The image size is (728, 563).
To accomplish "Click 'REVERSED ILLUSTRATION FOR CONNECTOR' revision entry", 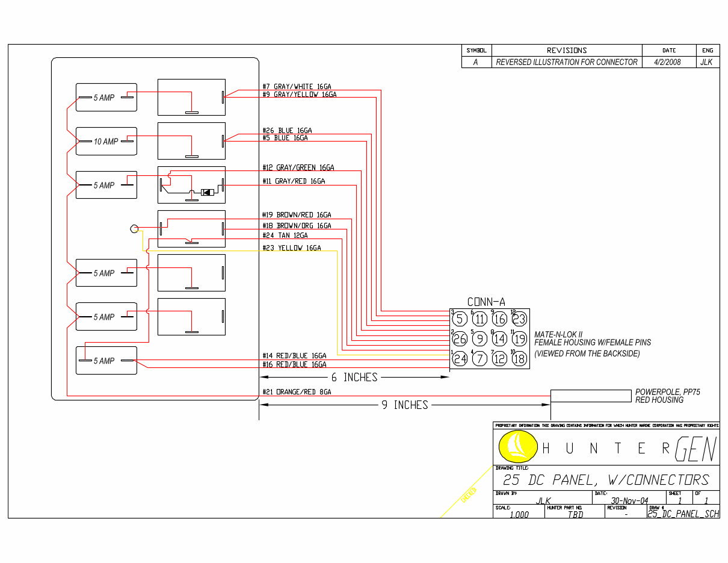I will [567, 62].
